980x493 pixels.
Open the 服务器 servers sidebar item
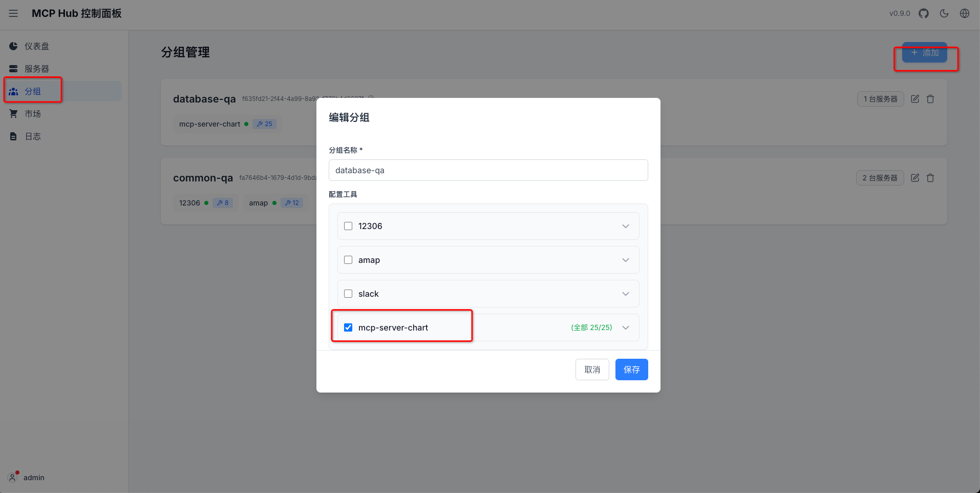[63, 69]
